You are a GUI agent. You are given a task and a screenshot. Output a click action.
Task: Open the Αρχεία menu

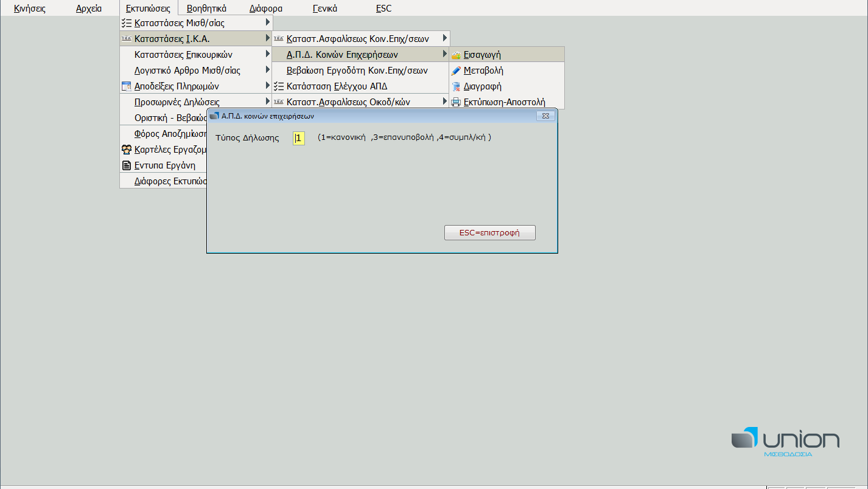point(89,9)
